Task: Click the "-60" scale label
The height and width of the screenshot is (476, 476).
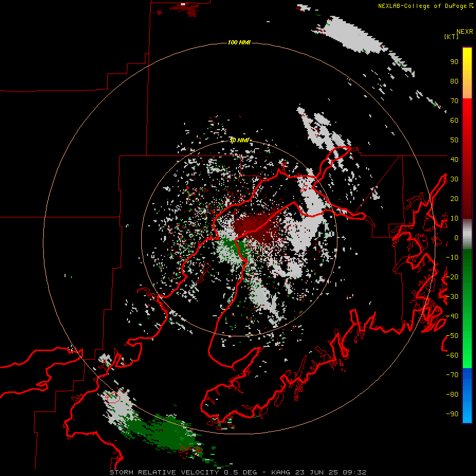Action: (x=452, y=355)
